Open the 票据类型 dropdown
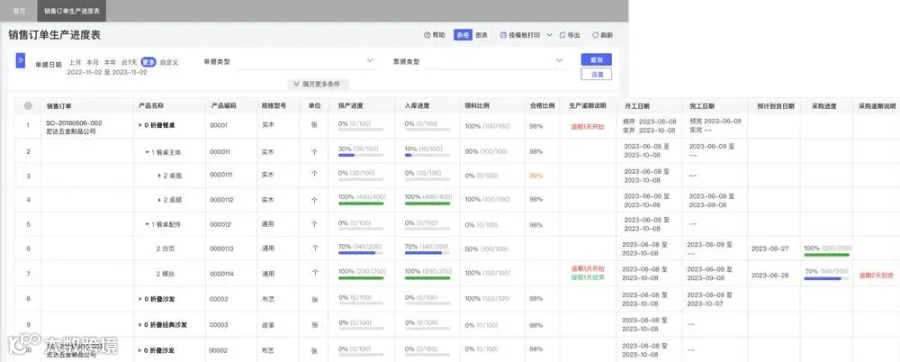This screenshot has height=362, width=900. point(494,61)
